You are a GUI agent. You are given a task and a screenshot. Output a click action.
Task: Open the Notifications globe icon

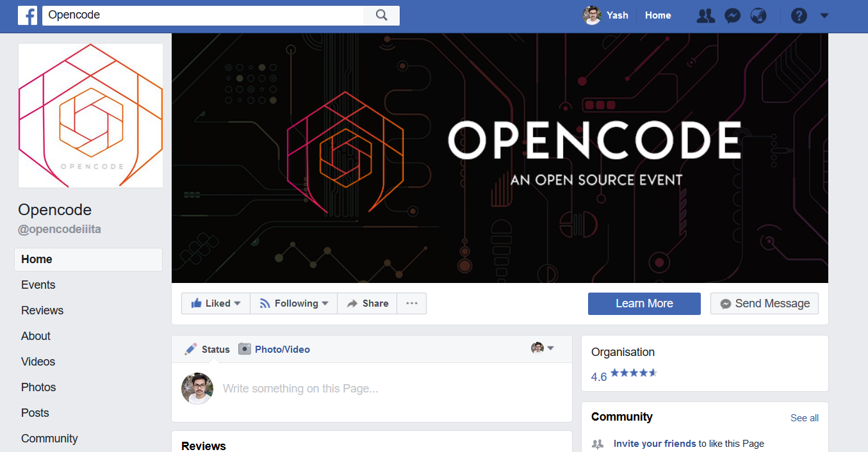[758, 15]
